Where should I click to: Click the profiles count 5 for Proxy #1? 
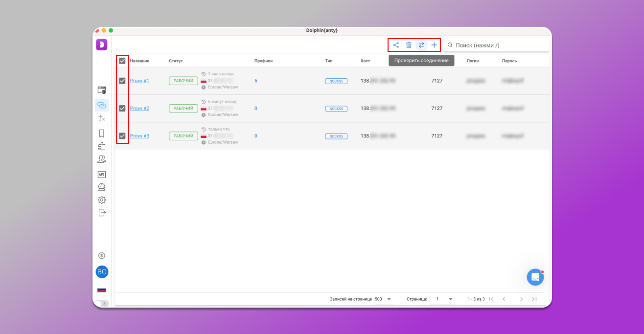click(x=256, y=81)
